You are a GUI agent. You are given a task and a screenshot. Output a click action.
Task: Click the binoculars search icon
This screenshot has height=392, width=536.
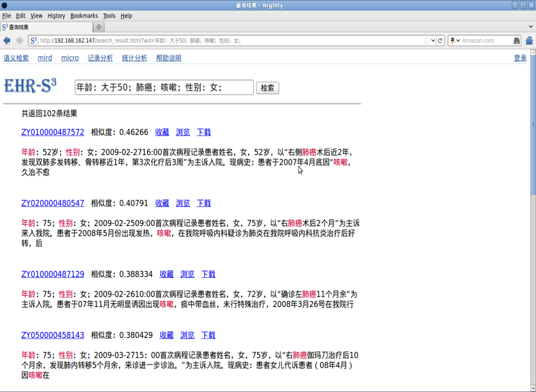coord(516,40)
